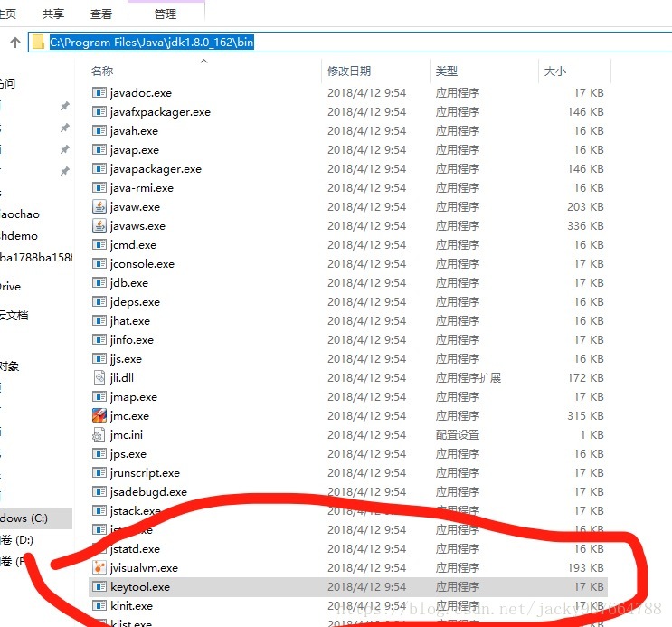Image resolution: width=672 pixels, height=627 pixels.
Task: Select the jps.exe icon
Action: pos(99,454)
